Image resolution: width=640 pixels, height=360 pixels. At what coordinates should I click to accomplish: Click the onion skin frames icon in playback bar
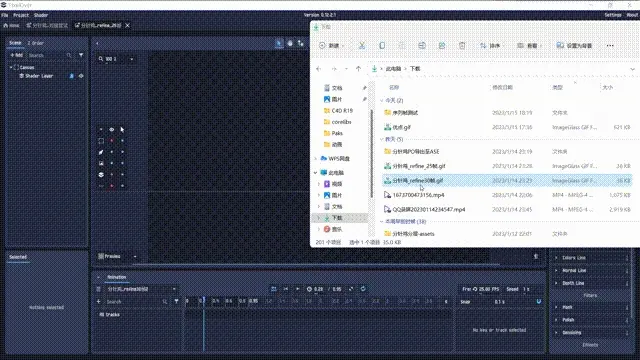click(274, 289)
